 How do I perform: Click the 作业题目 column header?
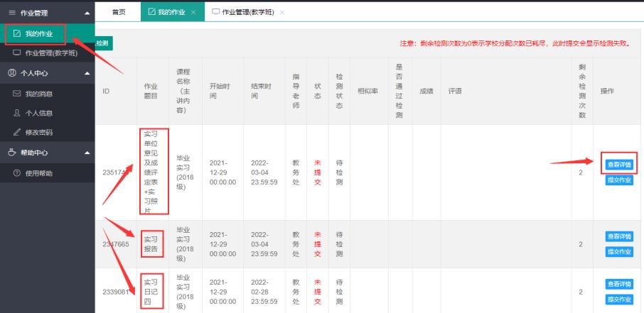[x=146, y=91]
